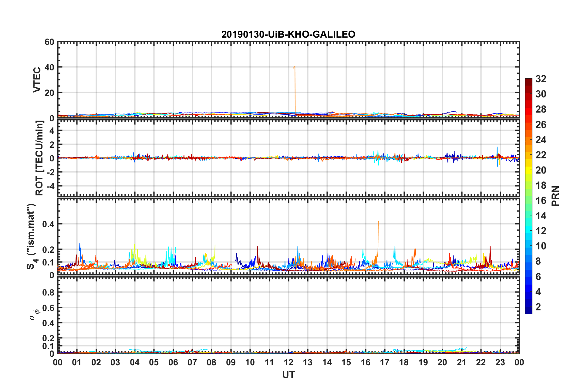Click sigma phi tick label 0.6
Image resolution: width=577 pixels, height=392 pixels.
(48, 308)
